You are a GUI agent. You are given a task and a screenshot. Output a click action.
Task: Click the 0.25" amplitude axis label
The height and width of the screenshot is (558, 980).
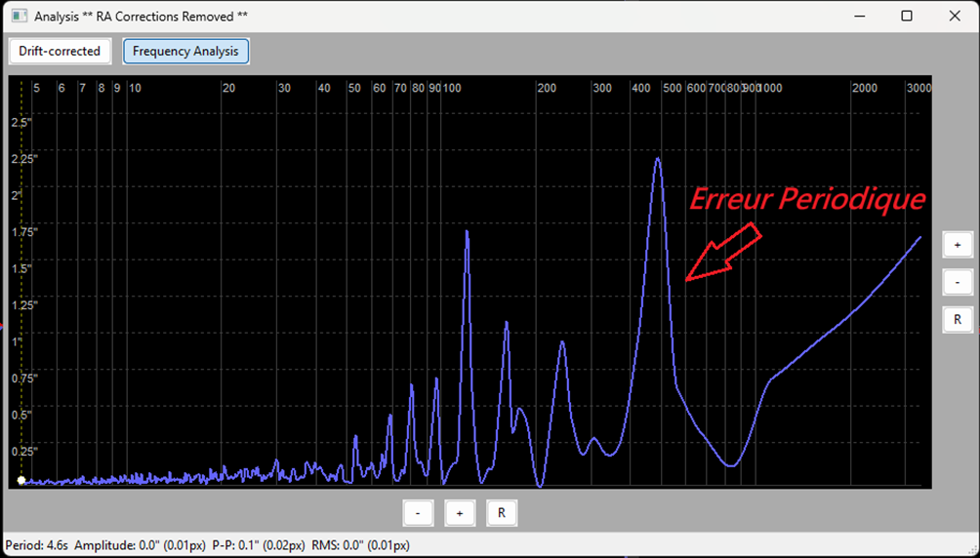click(24, 451)
